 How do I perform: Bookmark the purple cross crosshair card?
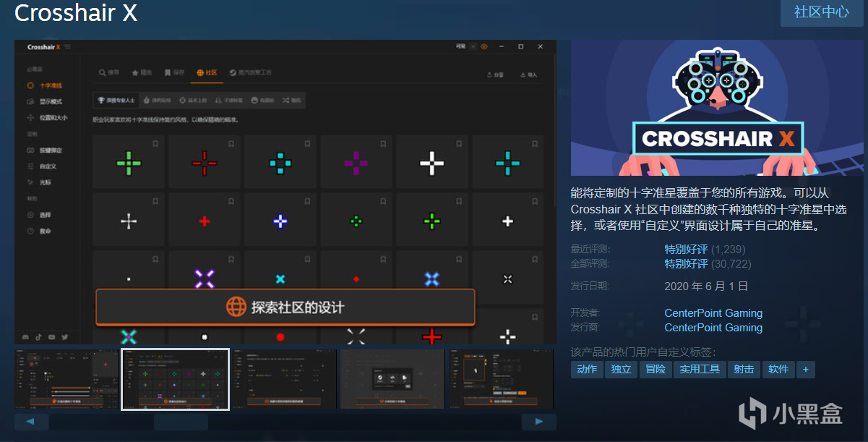click(383, 144)
